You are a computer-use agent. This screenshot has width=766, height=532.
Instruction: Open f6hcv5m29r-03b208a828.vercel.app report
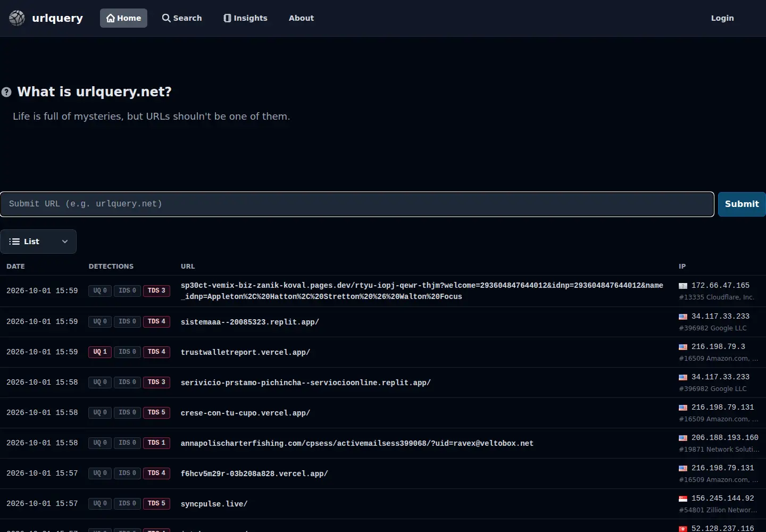254,473
